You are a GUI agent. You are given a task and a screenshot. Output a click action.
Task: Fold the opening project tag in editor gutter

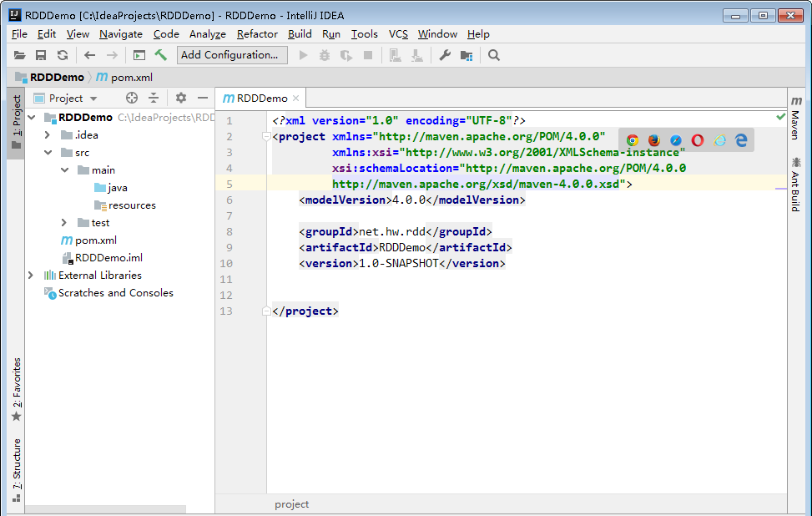point(267,137)
